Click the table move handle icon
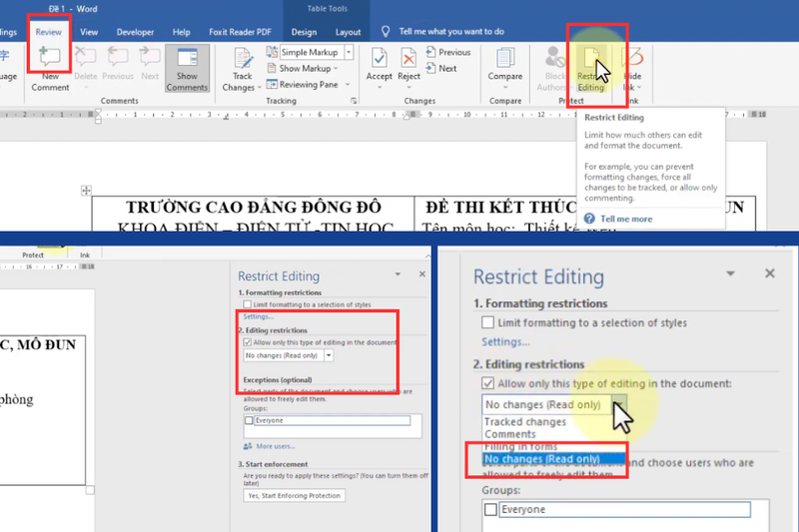This screenshot has width=799, height=532. [86, 191]
